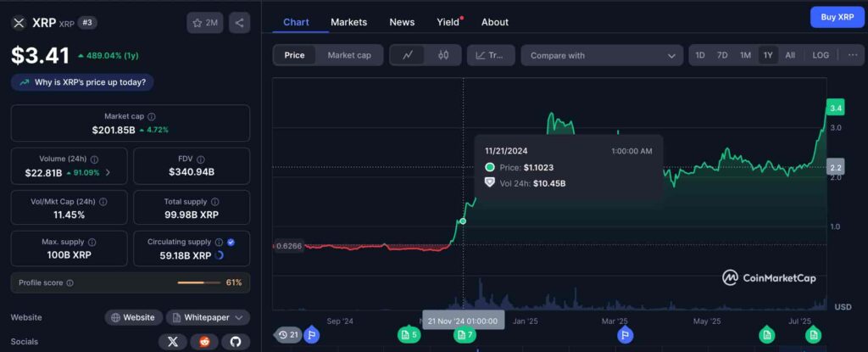Click the history marker labeled 21

(288, 335)
